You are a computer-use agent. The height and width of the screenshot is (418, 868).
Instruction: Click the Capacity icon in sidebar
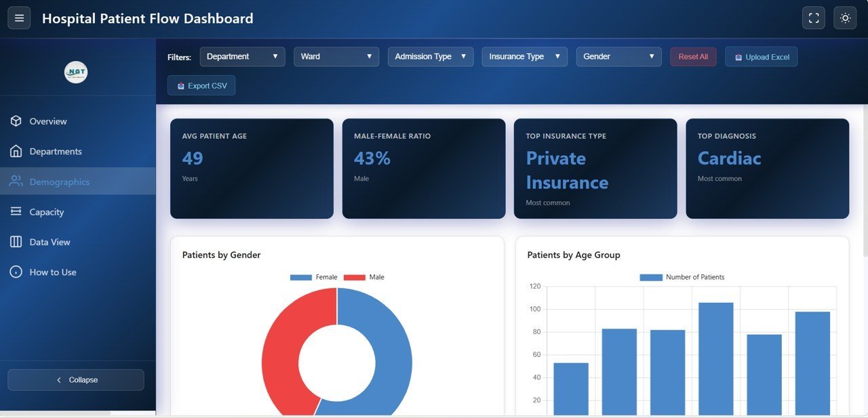16,212
